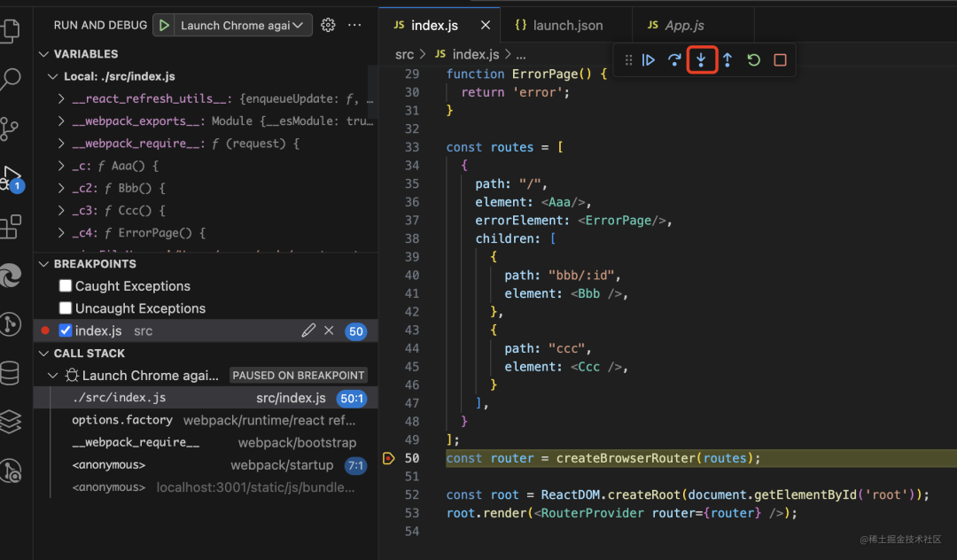The height and width of the screenshot is (560, 957).
Task: Collapse the BREAKPOINTS section
Action: coord(44,263)
